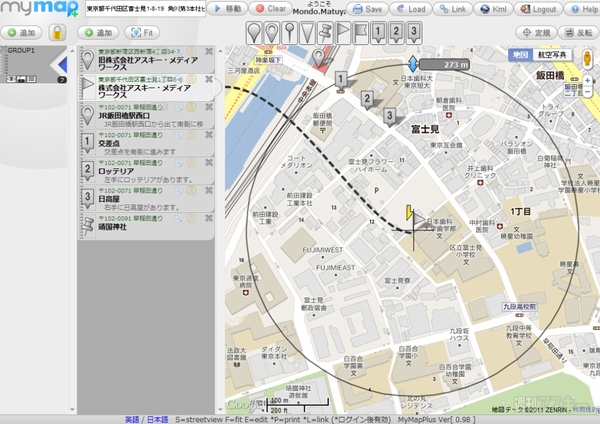Click the gray pin near the station on map
Screen dimensions: 600x424
pyautogui.click(x=318, y=58)
